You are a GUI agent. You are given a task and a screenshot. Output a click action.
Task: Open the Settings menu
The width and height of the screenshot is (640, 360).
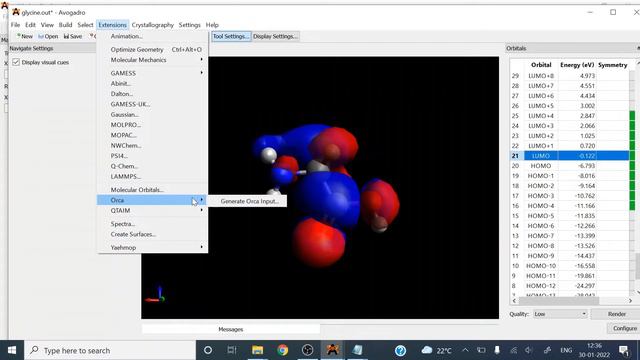[x=189, y=25]
